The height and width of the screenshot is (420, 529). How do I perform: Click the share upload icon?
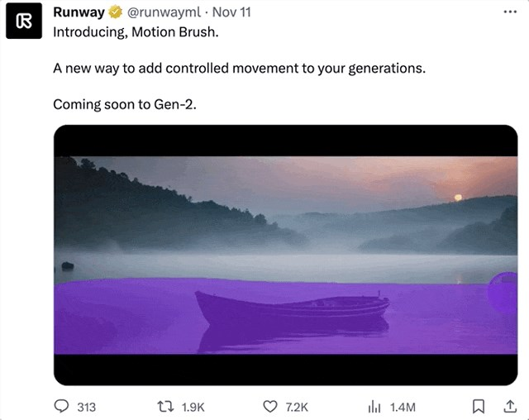508,407
